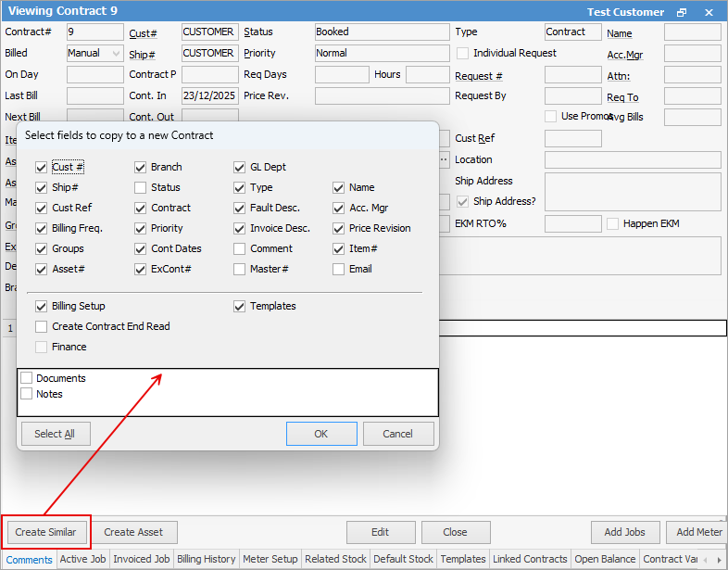Toggle the Cust Ref checkbox in dialog

(x=42, y=209)
